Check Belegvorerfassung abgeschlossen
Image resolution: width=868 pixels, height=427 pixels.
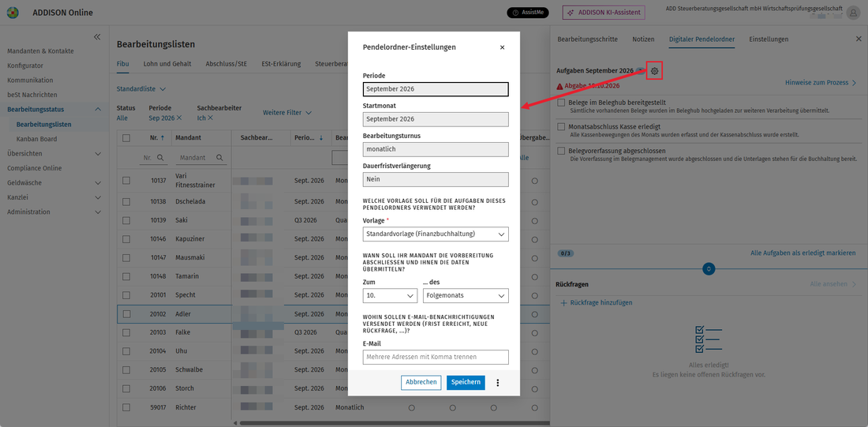pos(561,151)
